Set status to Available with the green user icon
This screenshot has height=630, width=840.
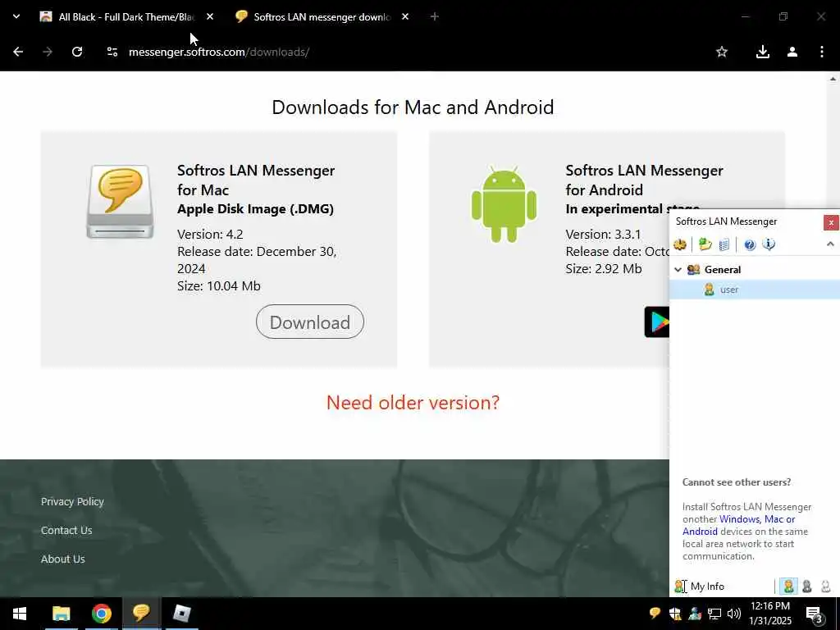pyautogui.click(x=788, y=586)
